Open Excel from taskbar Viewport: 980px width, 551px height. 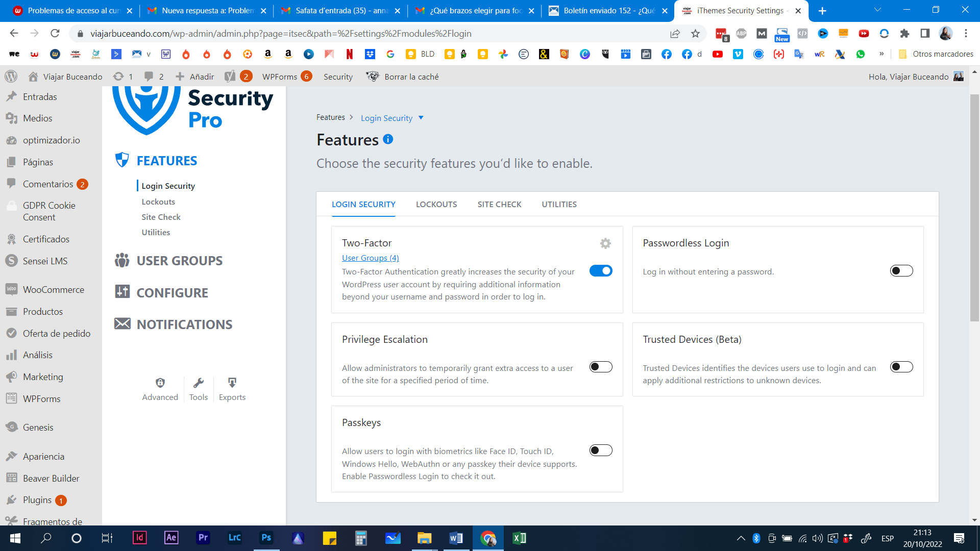[x=520, y=538]
